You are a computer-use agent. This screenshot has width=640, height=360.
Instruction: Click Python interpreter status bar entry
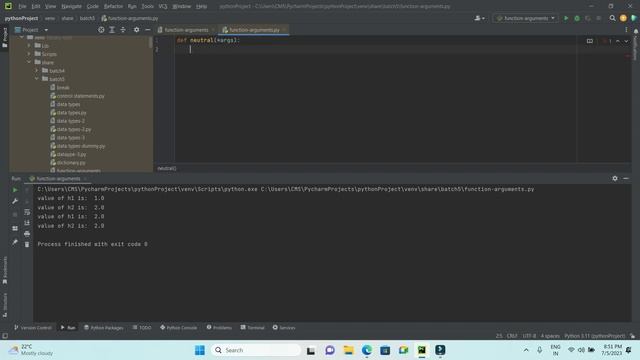595,336
